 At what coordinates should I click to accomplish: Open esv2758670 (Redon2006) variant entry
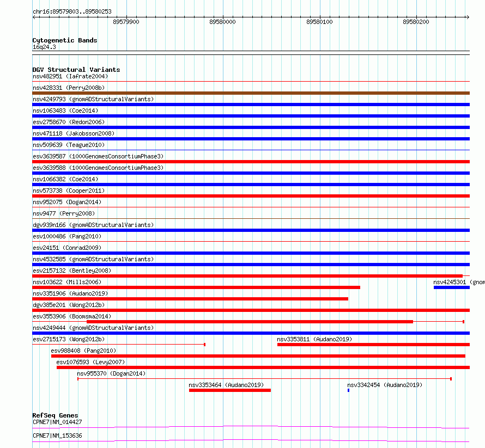(x=69, y=122)
